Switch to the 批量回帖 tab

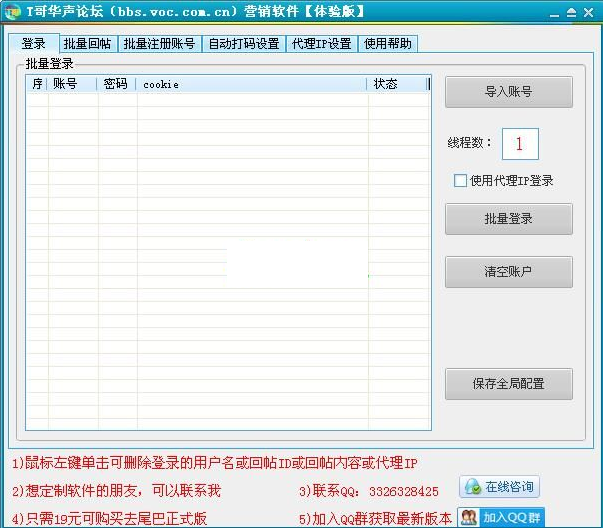(x=87, y=44)
